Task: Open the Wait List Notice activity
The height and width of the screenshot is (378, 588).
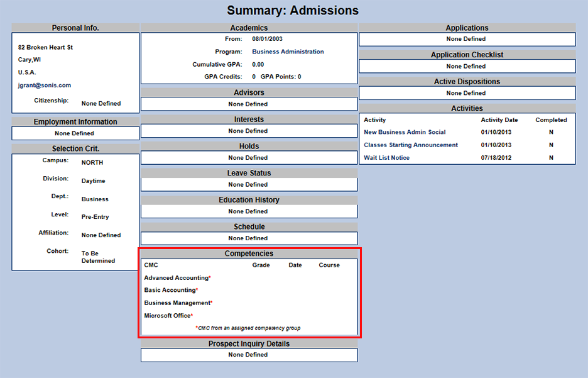Action: point(386,158)
